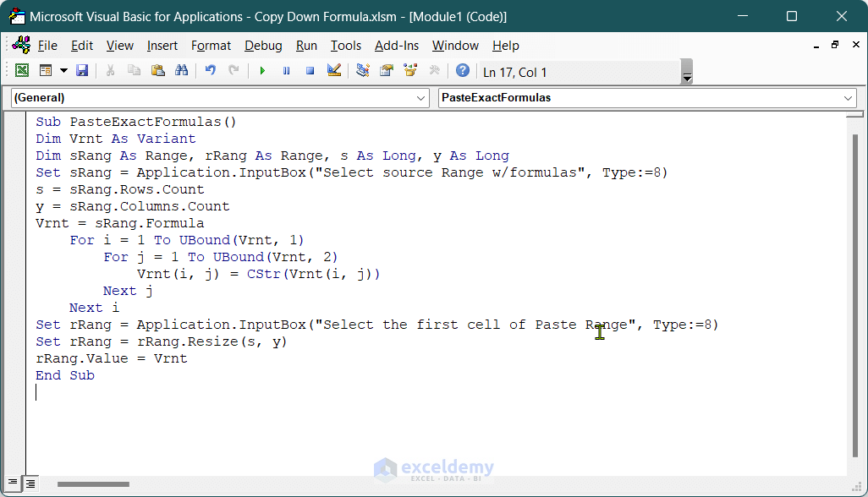The image size is (868, 497).
Task: Toggle Design Mode icon with ruler
Action: tap(334, 71)
